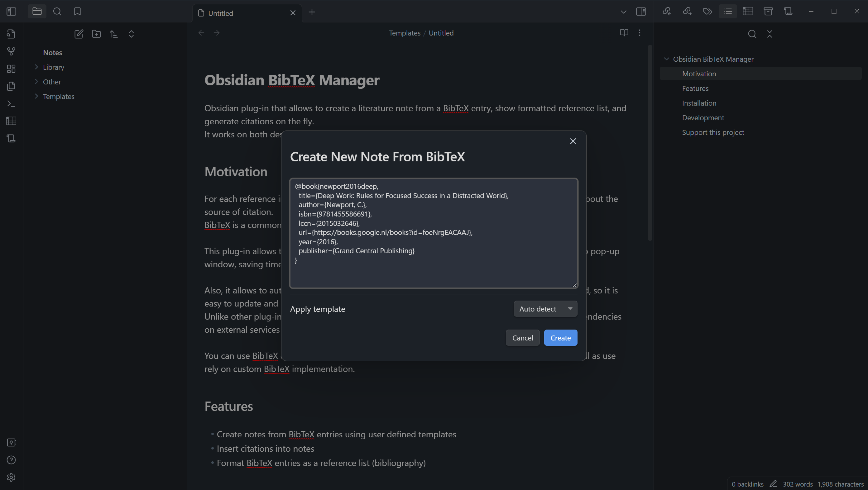This screenshot has width=868, height=490.
Task: Toggle the left sidebar
Action: (11, 12)
